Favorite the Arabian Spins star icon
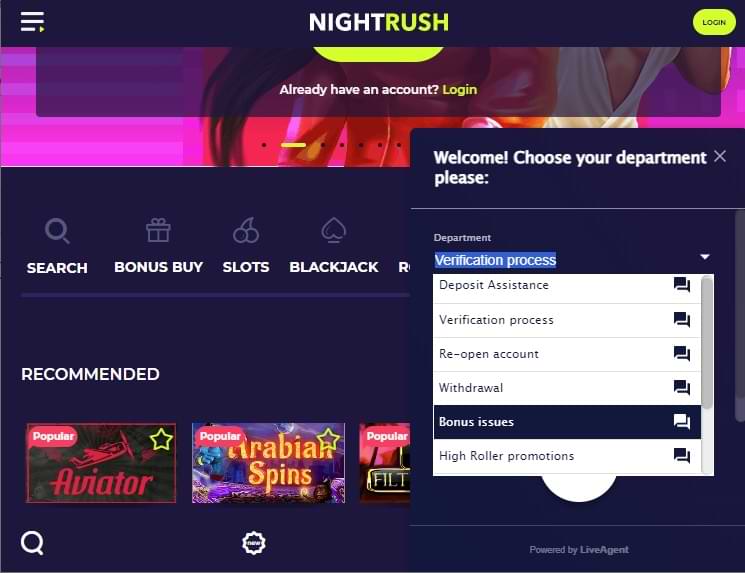The height and width of the screenshot is (573, 745). click(328, 439)
